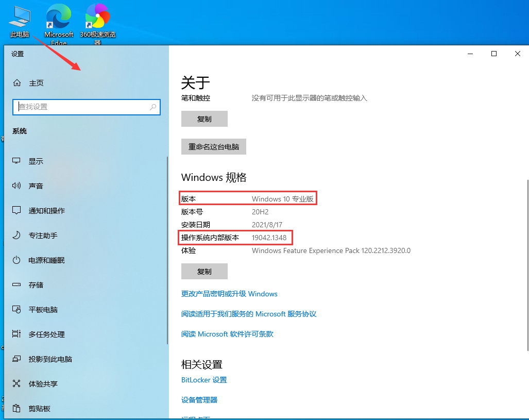Click the main content vertical scrollbar

tap(527, 265)
